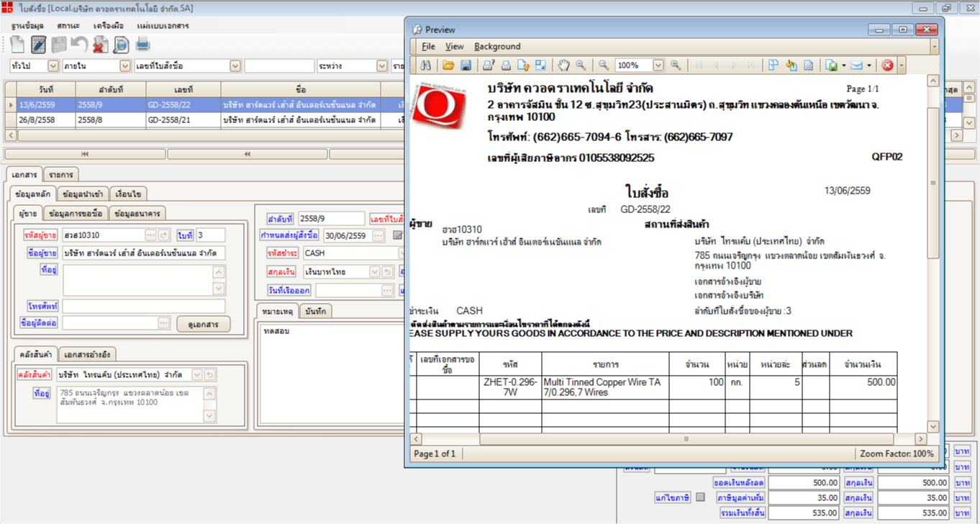
Task: Click the first-record navigation button in record bar
Action: (84, 154)
